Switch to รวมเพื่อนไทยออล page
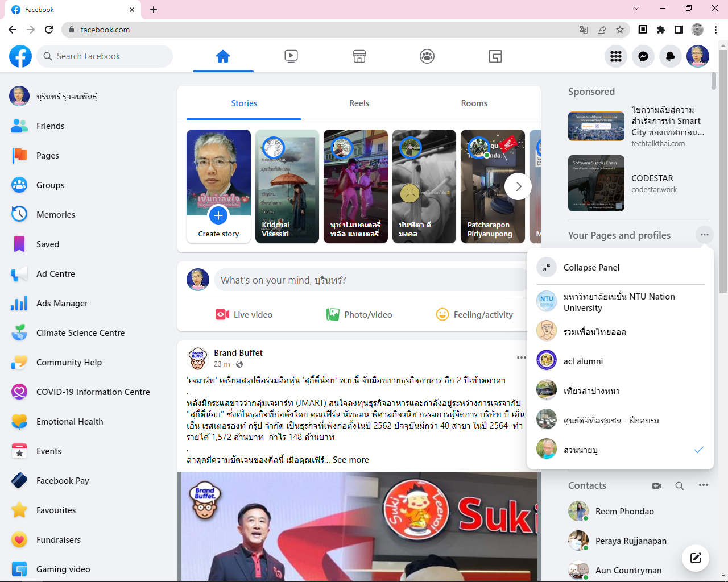Screen dimensions: 728x582 pos(621,332)
